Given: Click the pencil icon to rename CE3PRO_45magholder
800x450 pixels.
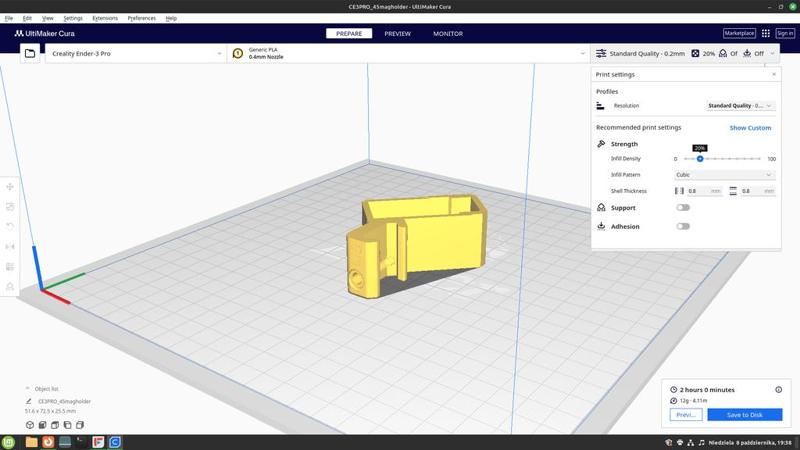Looking at the screenshot, I should pyautogui.click(x=29, y=401).
